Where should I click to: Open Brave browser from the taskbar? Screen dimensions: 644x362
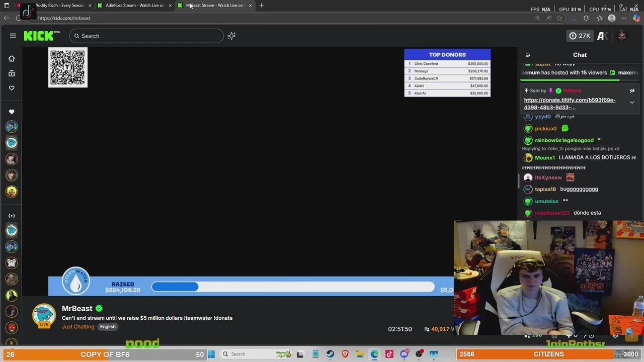pyautogui.click(x=345, y=354)
